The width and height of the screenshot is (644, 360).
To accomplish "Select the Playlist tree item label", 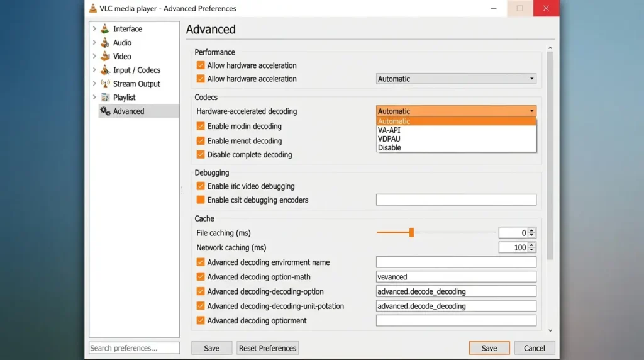I will [x=124, y=98].
